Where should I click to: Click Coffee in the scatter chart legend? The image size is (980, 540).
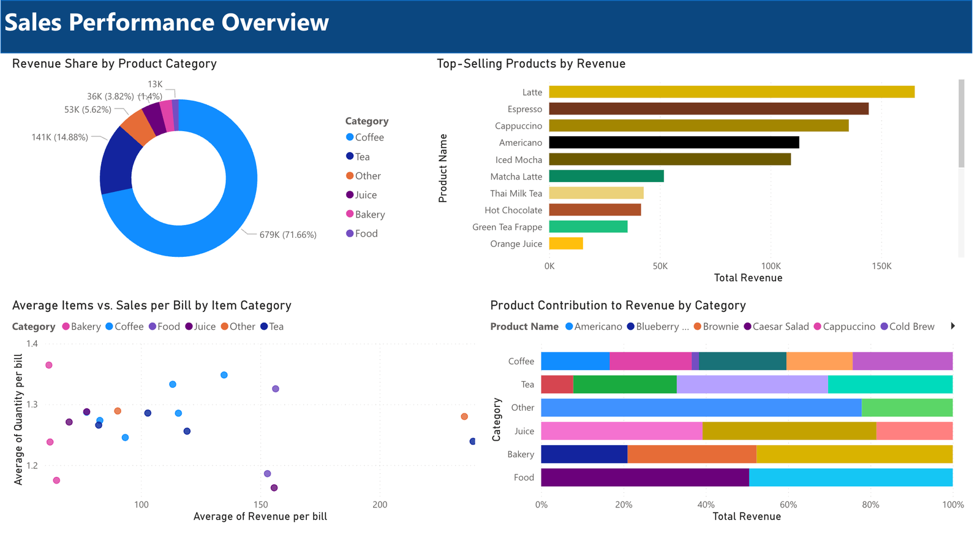pos(124,327)
